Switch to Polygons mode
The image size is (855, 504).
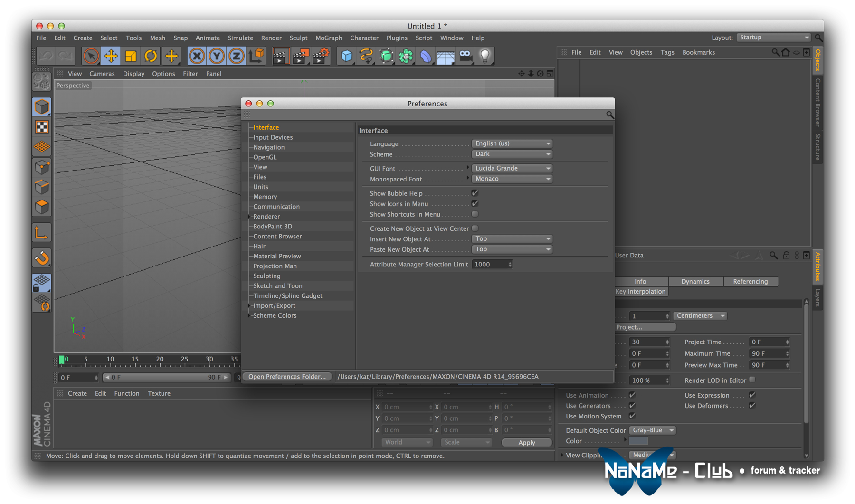coord(42,207)
